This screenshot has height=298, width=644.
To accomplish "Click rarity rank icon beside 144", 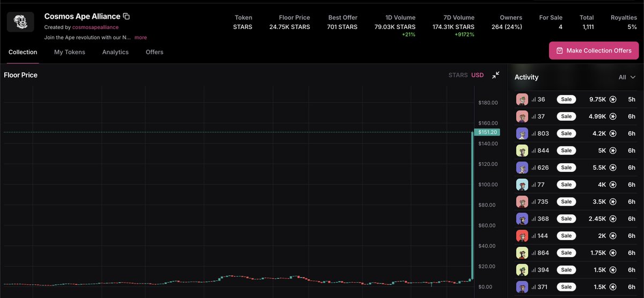I will pyautogui.click(x=534, y=236).
